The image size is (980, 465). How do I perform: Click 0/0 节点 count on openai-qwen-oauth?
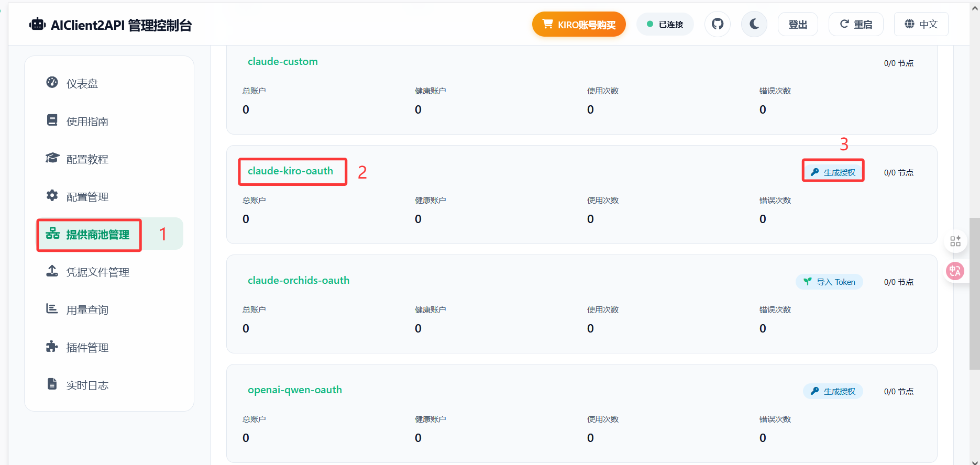pos(899,391)
